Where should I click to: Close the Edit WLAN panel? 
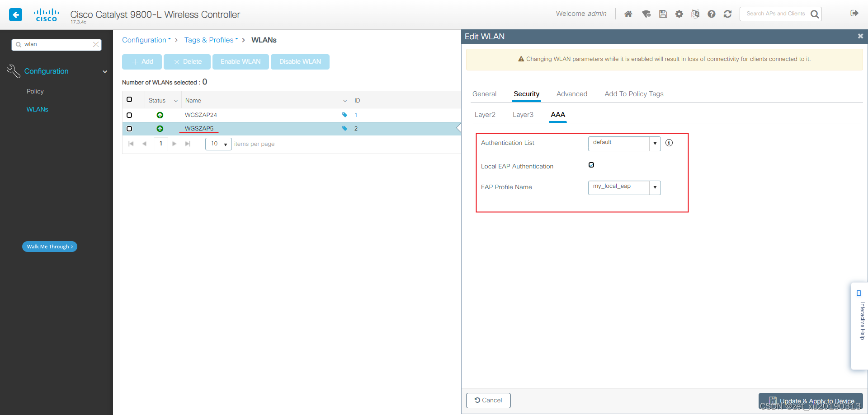pyautogui.click(x=860, y=36)
